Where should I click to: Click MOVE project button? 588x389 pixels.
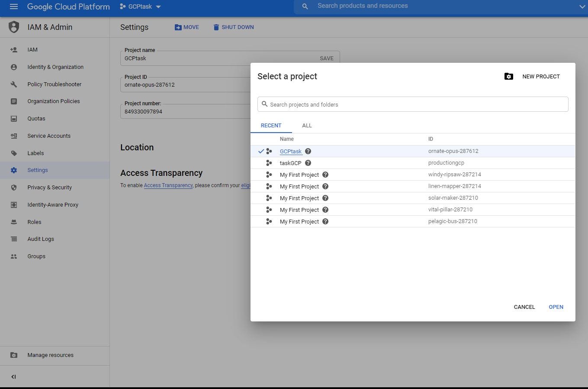click(x=187, y=27)
